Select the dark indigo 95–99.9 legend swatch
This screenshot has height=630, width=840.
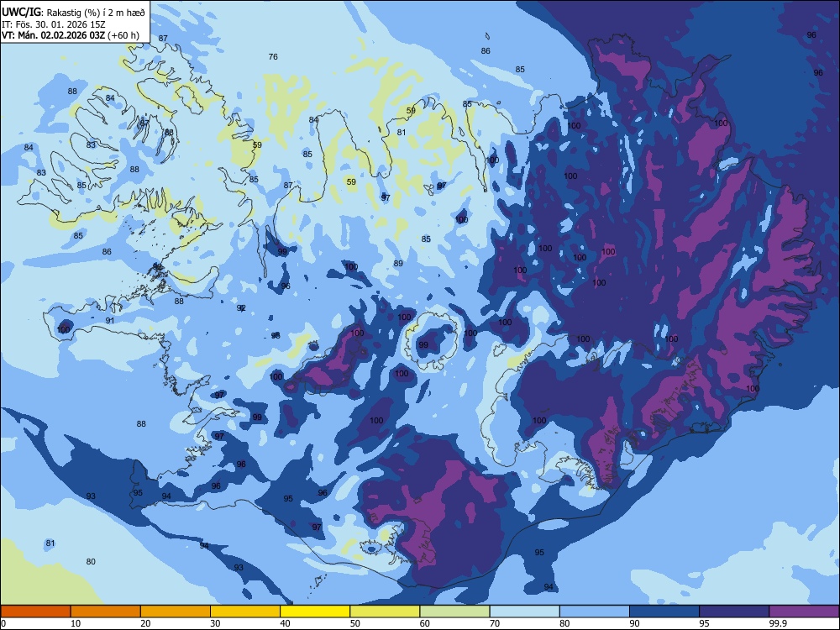pos(734,612)
